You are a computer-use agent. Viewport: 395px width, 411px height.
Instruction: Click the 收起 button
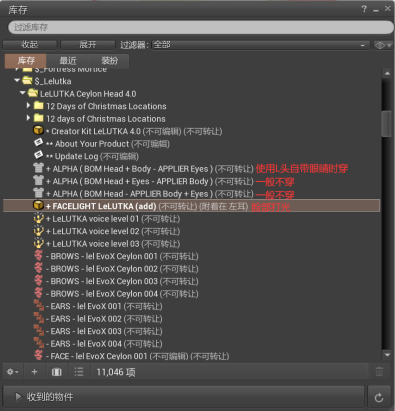30,45
